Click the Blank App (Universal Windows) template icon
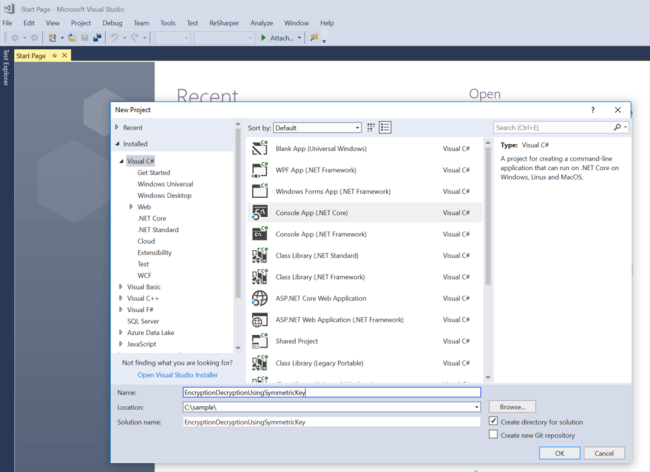 point(260,148)
